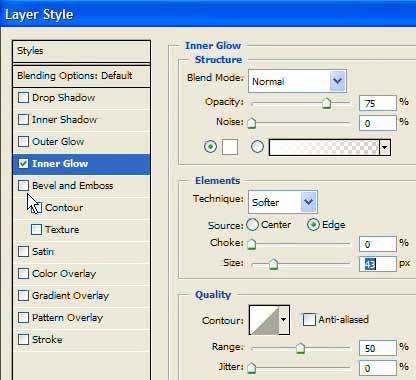Select the gradient glow radio button
416x380 pixels.
pyautogui.click(x=257, y=146)
